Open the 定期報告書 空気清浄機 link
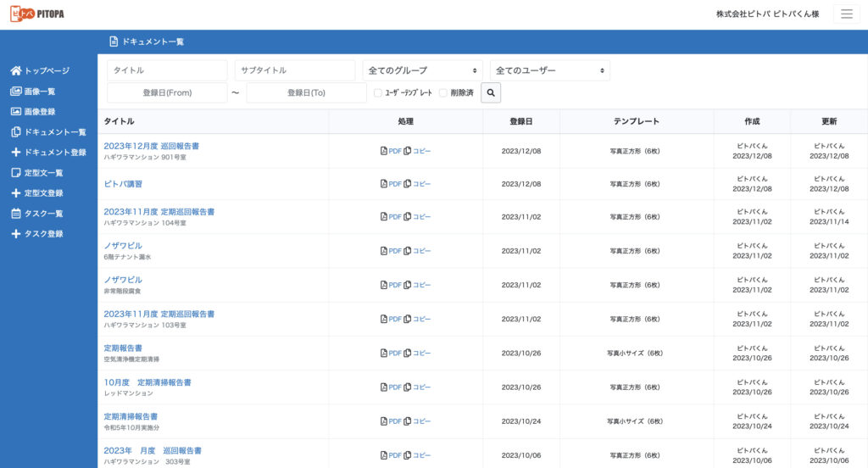Viewport: 868px width, 468px height. [x=123, y=348]
